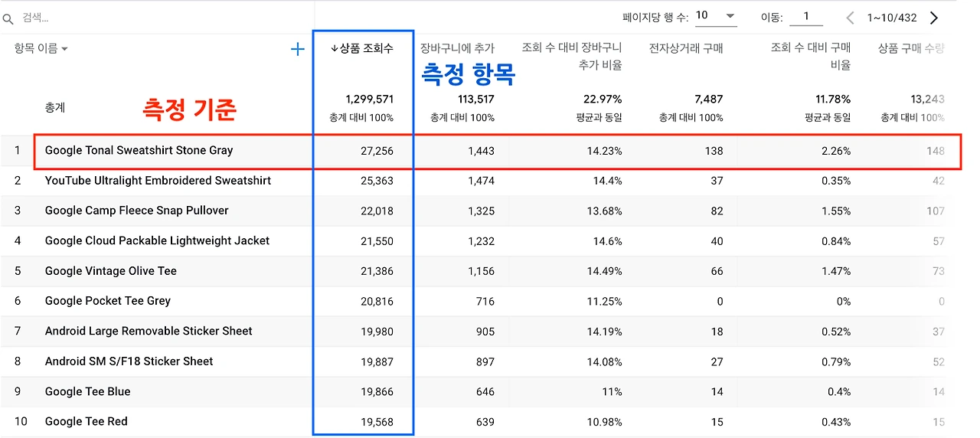The height and width of the screenshot is (438, 980).
Task: Click the total add-to-cart value 113,517
Action: coord(475,100)
